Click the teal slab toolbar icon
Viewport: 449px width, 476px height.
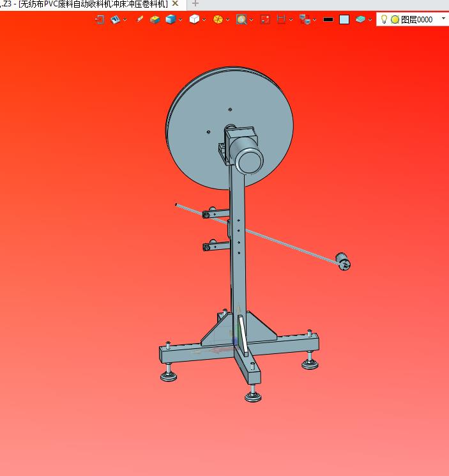(360, 19)
